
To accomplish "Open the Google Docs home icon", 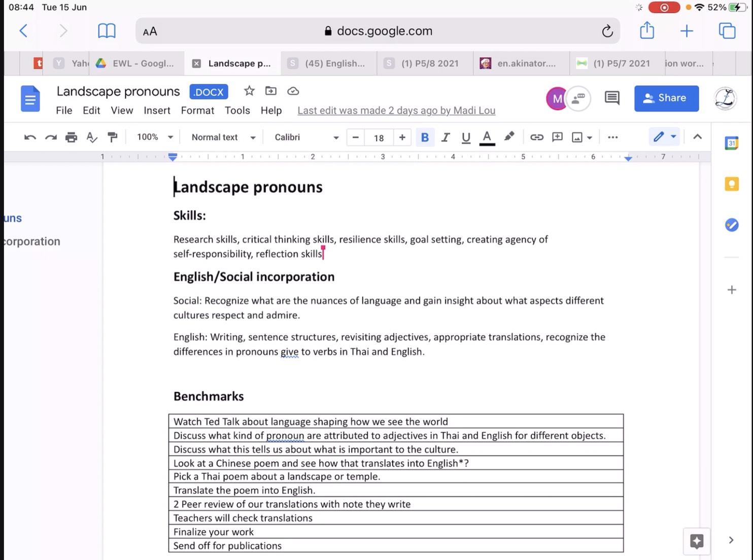I will 30,98.
